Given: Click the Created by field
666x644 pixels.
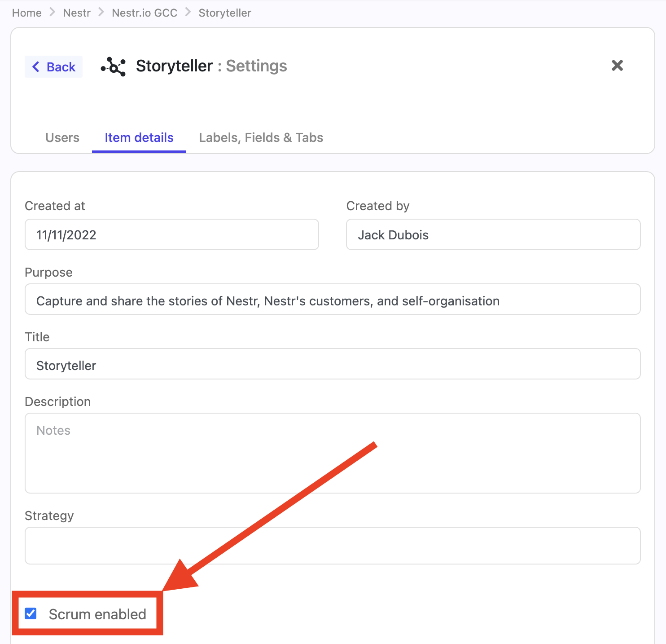Looking at the screenshot, I should [493, 234].
